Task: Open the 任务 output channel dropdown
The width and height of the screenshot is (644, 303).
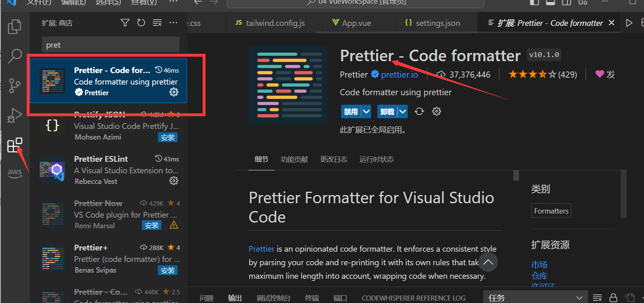Action: (x=536, y=298)
